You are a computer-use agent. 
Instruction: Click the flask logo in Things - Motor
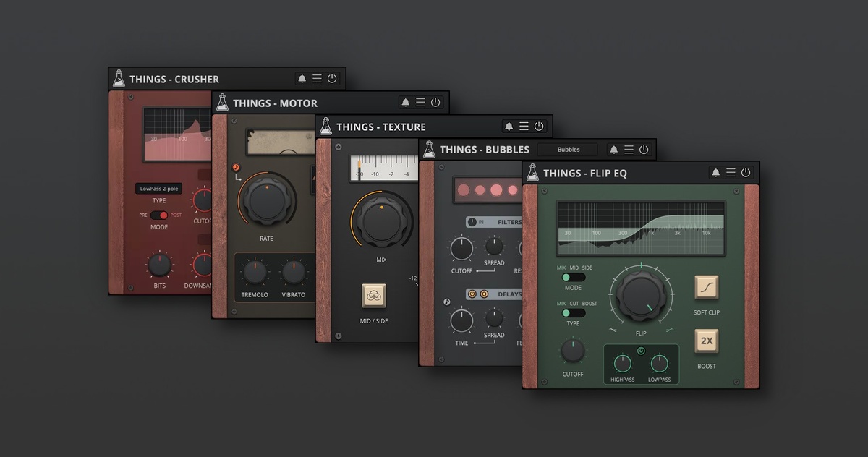pos(222,102)
